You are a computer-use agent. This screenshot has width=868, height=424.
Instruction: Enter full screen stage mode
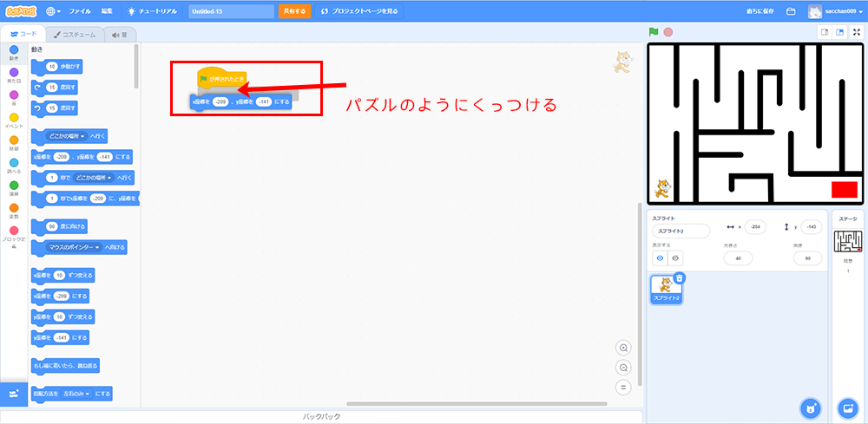857,32
